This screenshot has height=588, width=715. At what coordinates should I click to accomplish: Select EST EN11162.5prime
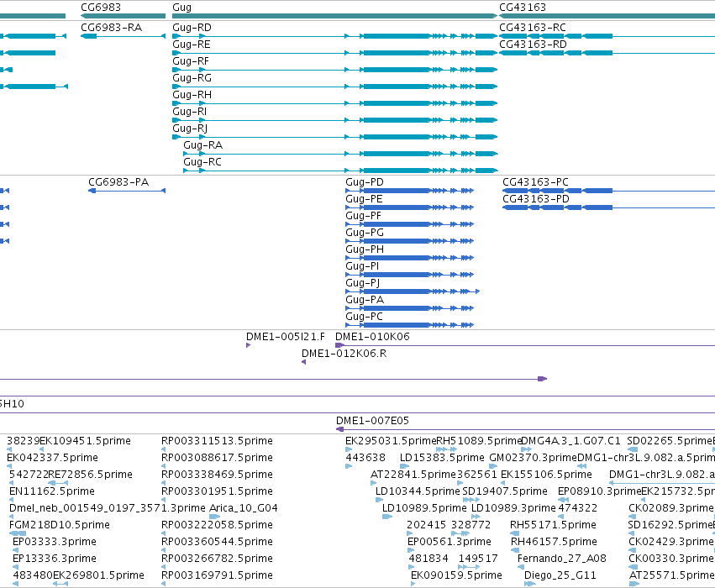pyautogui.click(x=52, y=491)
